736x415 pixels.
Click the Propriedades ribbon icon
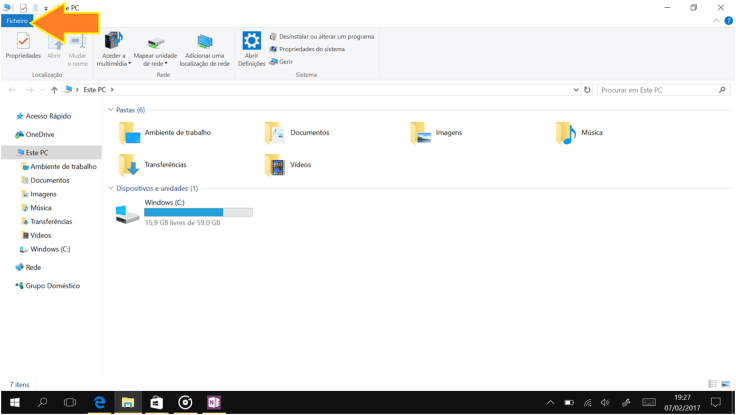click(23, 45)
